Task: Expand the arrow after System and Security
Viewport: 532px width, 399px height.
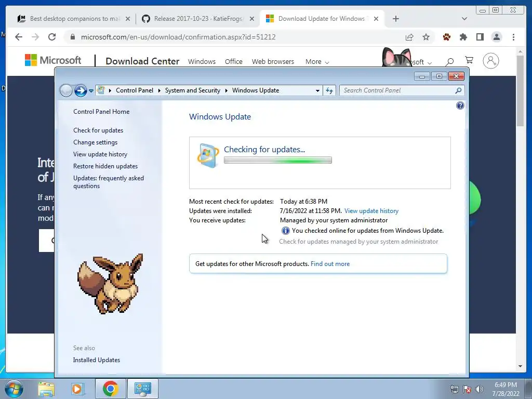Action: pos(227,90)
